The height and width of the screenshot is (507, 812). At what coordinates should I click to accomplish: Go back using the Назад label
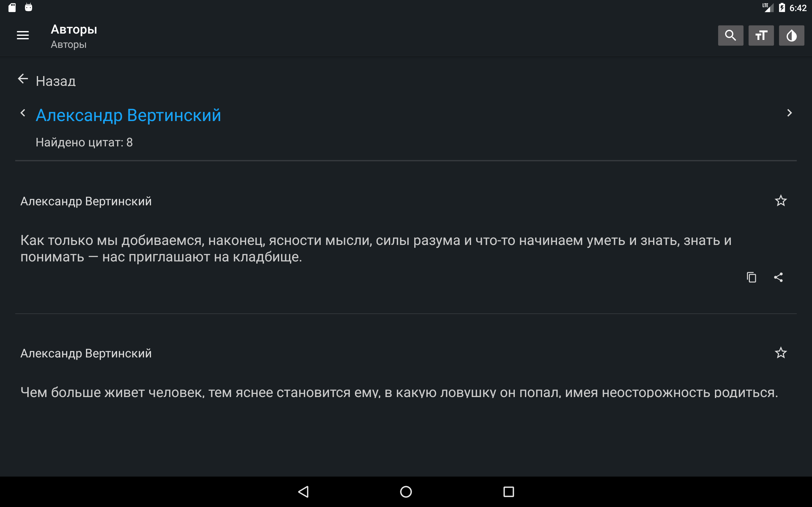click(56, 81)
